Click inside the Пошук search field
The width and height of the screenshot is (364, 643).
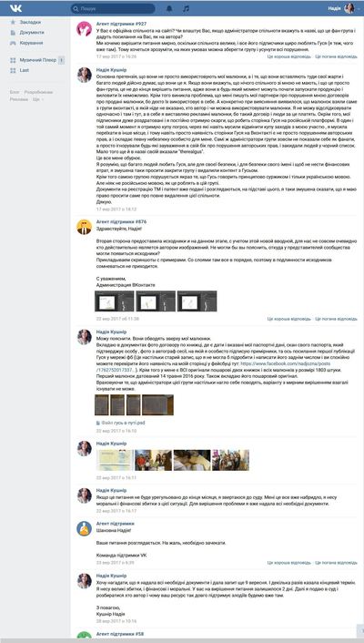point(113,8)
